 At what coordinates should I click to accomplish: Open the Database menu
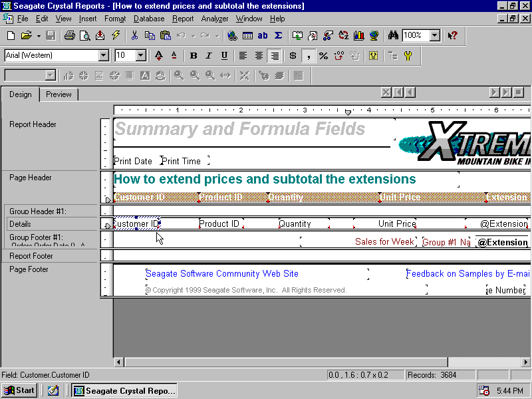pos(148,19)
